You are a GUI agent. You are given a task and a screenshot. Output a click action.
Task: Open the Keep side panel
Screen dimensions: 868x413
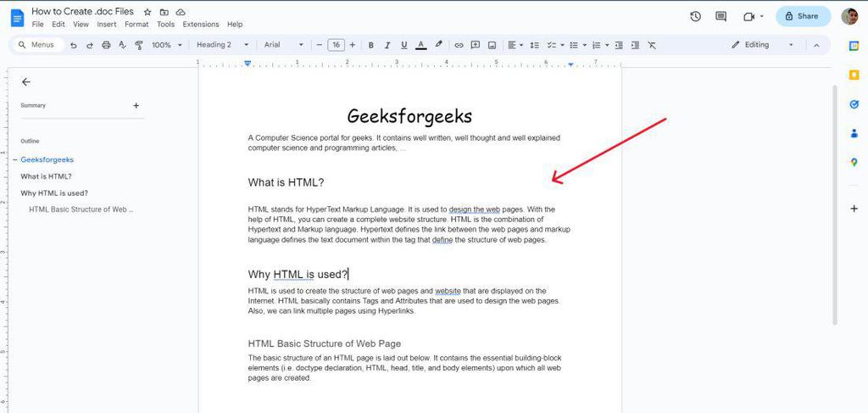point(854,75)
